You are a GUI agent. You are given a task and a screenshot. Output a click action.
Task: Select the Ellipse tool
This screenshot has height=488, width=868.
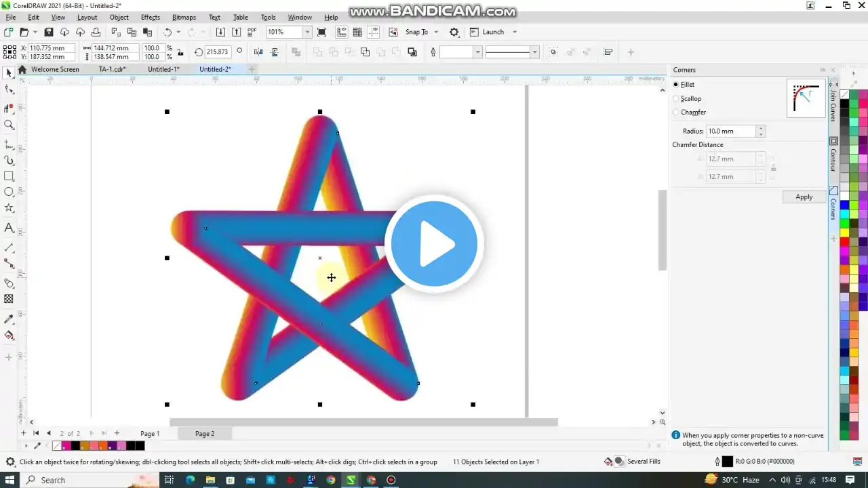coord(9,192)
